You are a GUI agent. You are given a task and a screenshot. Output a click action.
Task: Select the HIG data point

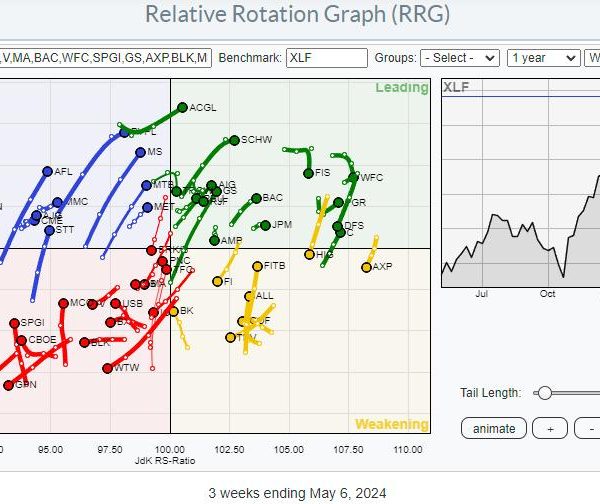click(310, 254)
